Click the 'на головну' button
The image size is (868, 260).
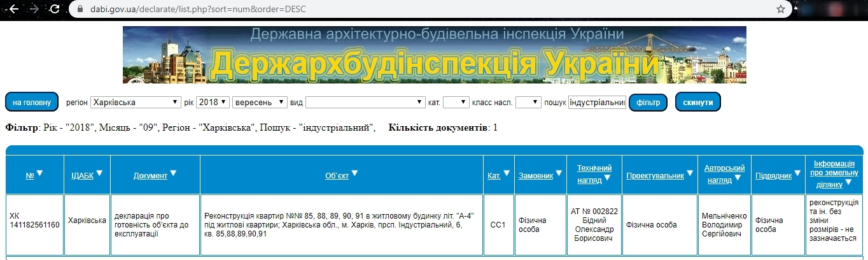tap(32, 102)
